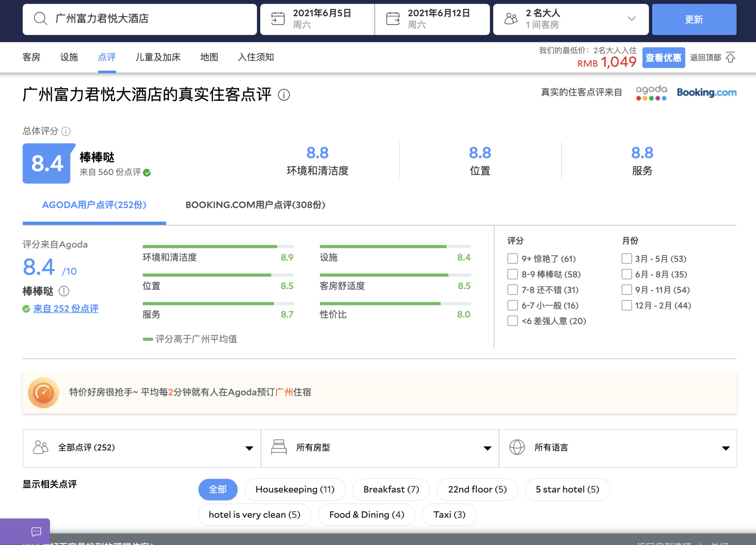Click info icon next to 总体评分
756x545 pixels.
[x=66, y=131]
